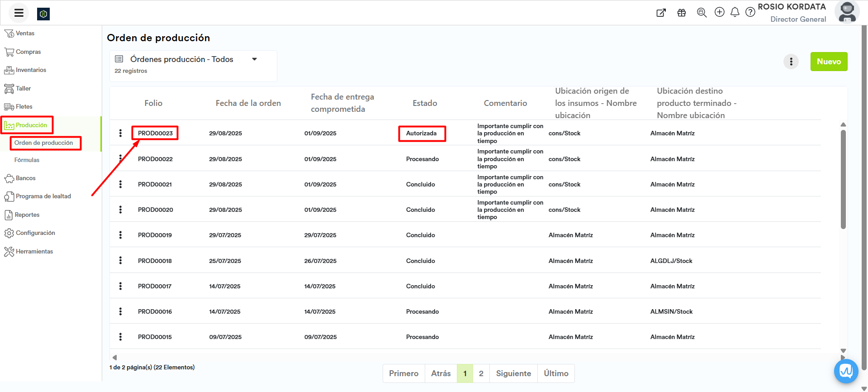
Task: Click the gift icon in header
Action: (x=681, y=13)
